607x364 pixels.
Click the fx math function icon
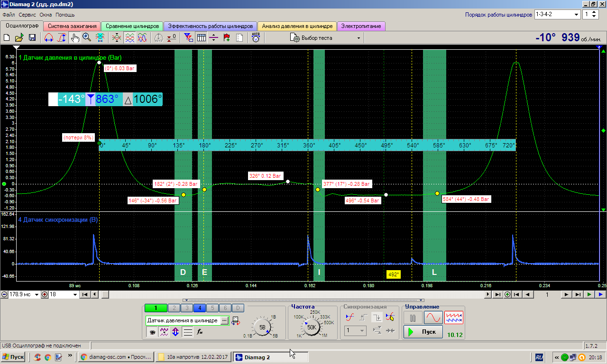pos(200,332)
